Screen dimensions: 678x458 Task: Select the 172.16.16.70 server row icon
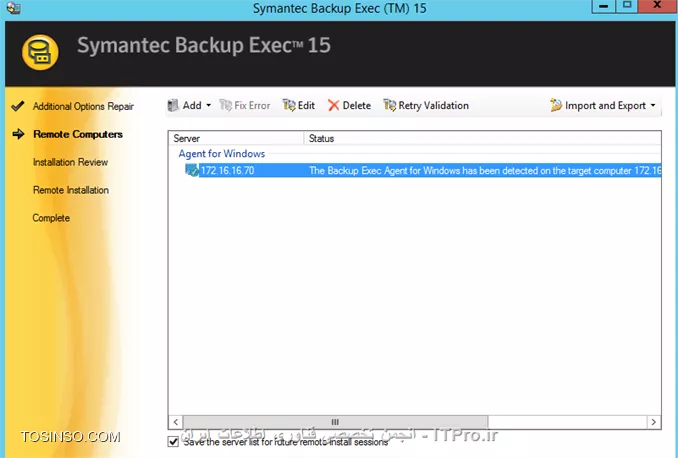[x=192, y=170]
